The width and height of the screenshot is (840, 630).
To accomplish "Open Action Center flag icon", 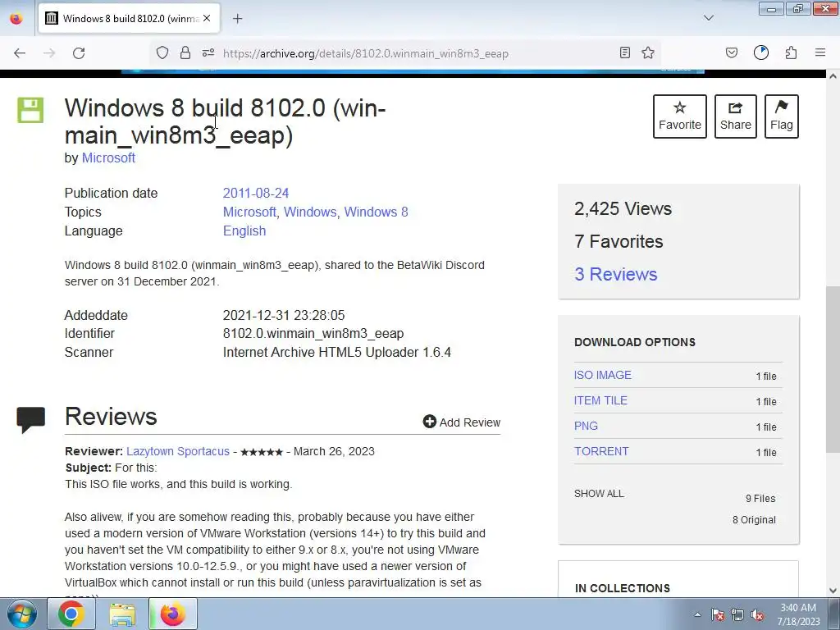I will pyautogui.click(x=718, y=614).
